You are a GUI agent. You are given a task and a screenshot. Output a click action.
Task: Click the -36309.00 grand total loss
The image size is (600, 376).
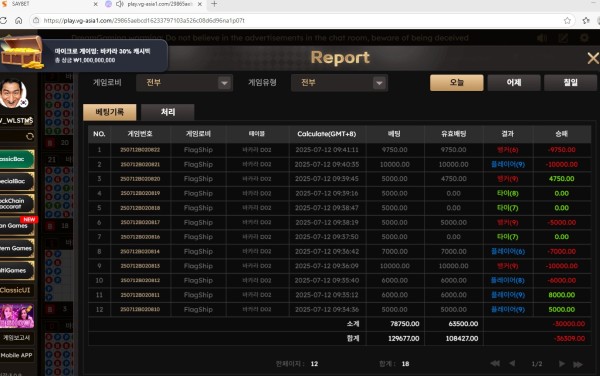569,339
